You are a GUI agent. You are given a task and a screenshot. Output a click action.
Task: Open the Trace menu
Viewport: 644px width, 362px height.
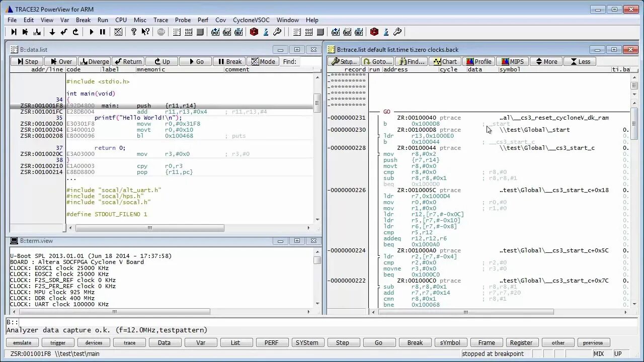pyautogui.click(x=161, y=20)
